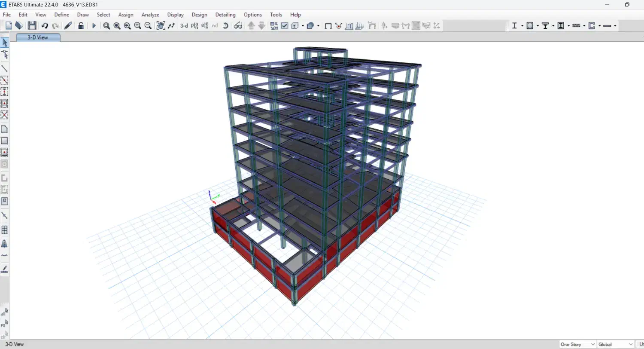
Task: Click the Select All 'all' icon
Action: point(4,312)
